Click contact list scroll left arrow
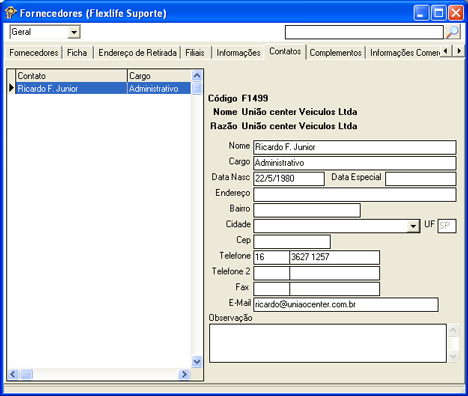This screenshot has width=468, height=396. (13, 374)
